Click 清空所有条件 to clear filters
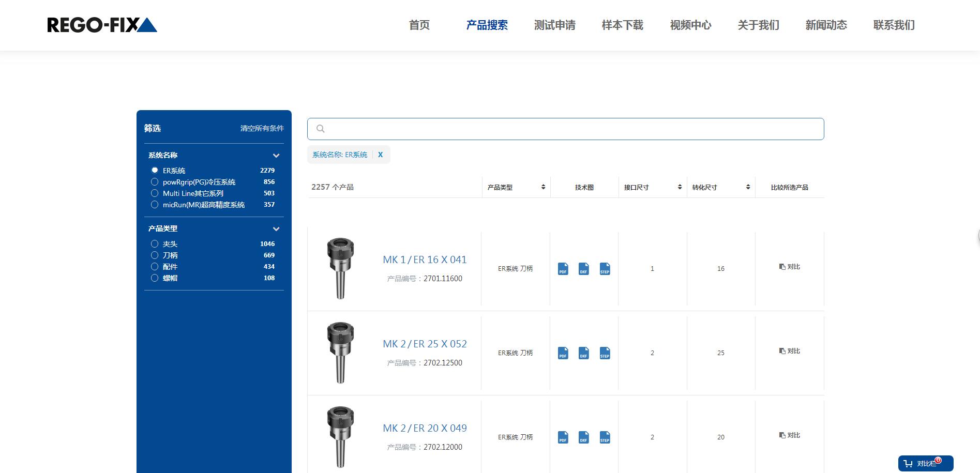The image size is (980, 473). point(262,128)
